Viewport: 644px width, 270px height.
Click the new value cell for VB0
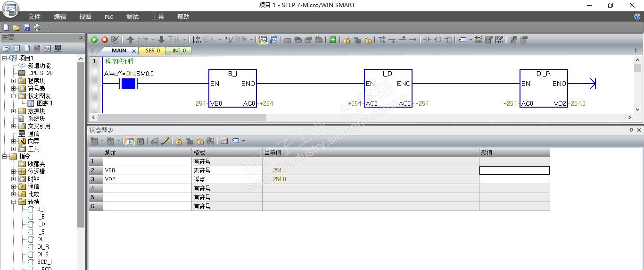click(514, 170)
